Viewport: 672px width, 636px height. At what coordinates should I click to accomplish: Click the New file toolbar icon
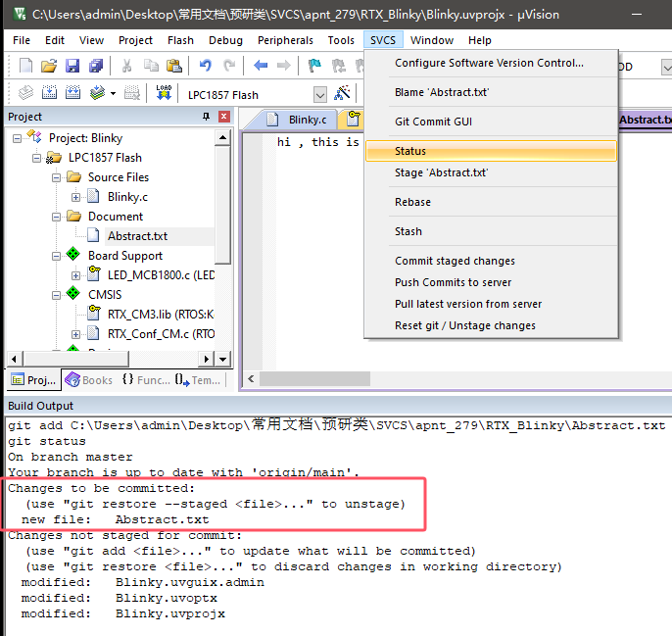[26, 66]
